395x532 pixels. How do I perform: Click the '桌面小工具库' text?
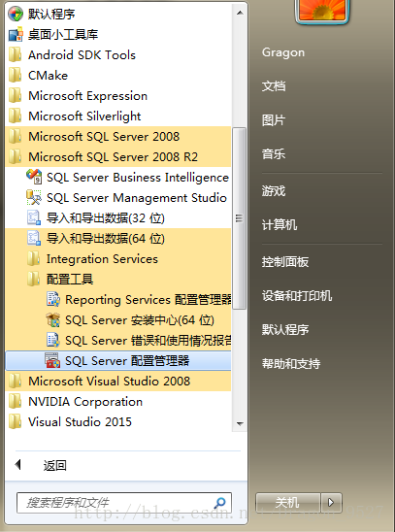[63, 35]
